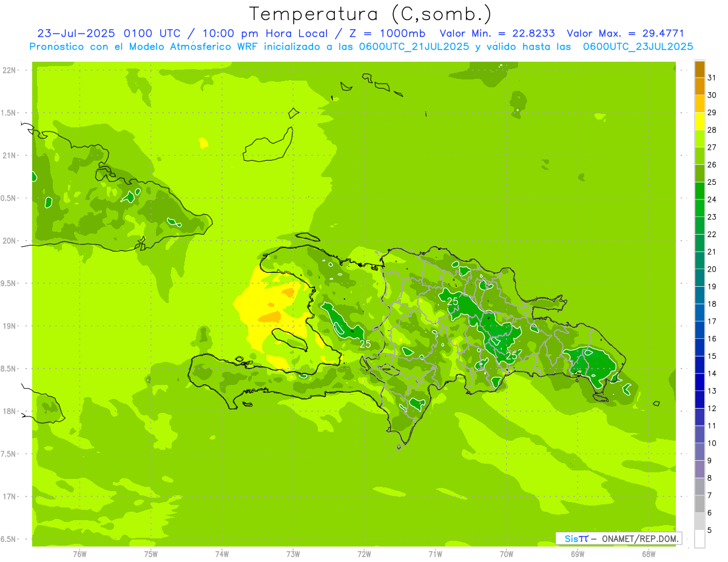This screenshot has height=562, width=728.
Task: Click the 20N latitude axis label
Action: click(9, 241)
